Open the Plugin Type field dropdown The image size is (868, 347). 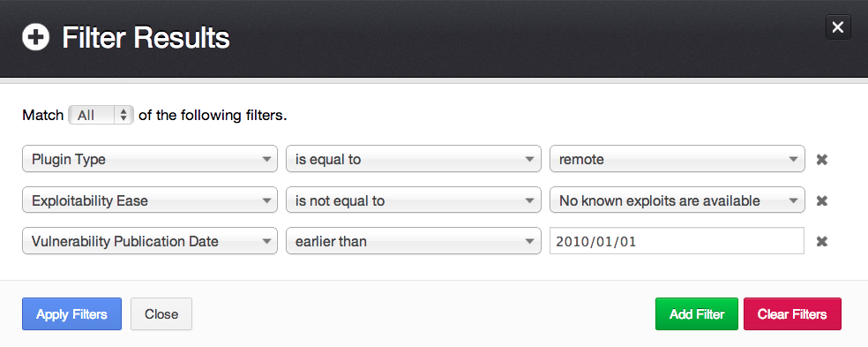(x=149, y=160)
